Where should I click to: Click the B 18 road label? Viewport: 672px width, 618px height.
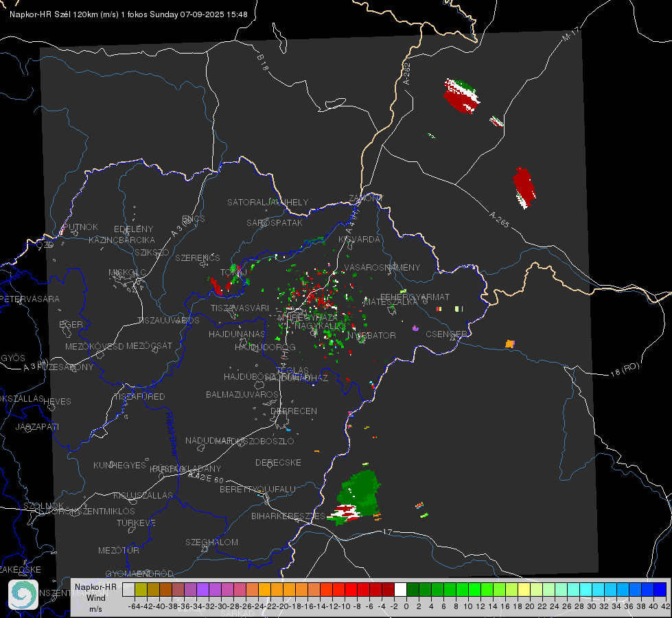263,62
